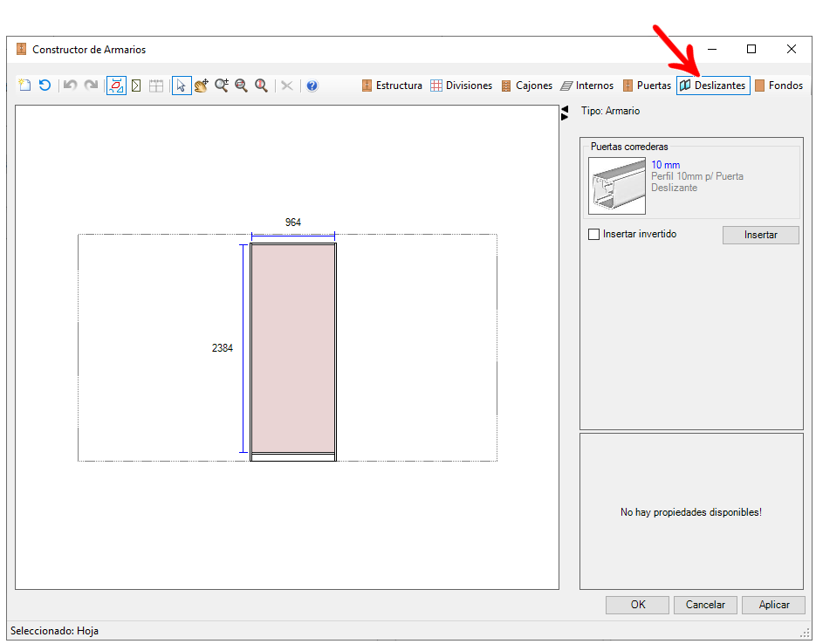The image size is (816, 644).
Task: Select the pan hand tool
Action: (x=202, y=86)
